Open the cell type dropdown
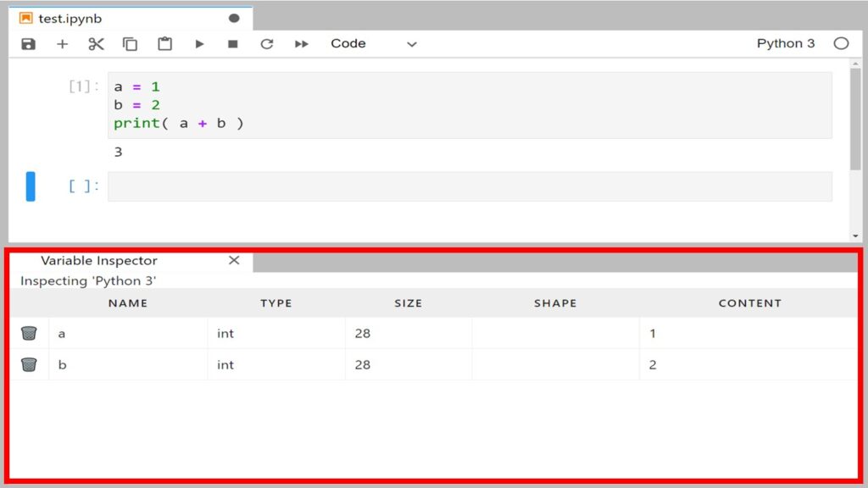This screenshot has width=868, height=488. pos(411,43)
